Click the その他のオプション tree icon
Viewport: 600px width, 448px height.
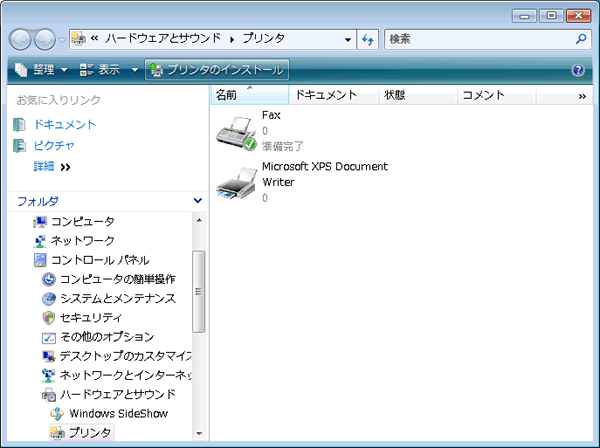click(x=49, y=337)
